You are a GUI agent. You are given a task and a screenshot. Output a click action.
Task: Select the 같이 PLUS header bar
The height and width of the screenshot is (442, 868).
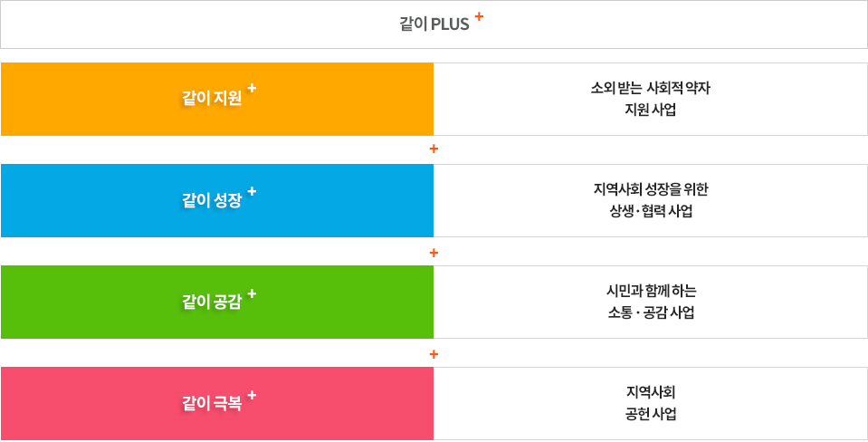tap(634, 24)
